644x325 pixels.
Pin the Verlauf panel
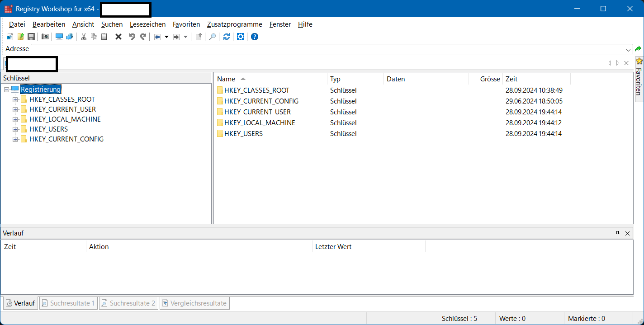click(x=618, y=233)
